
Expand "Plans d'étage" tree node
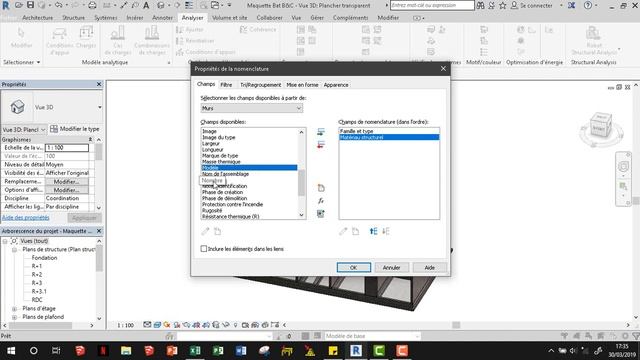(14, 309)
